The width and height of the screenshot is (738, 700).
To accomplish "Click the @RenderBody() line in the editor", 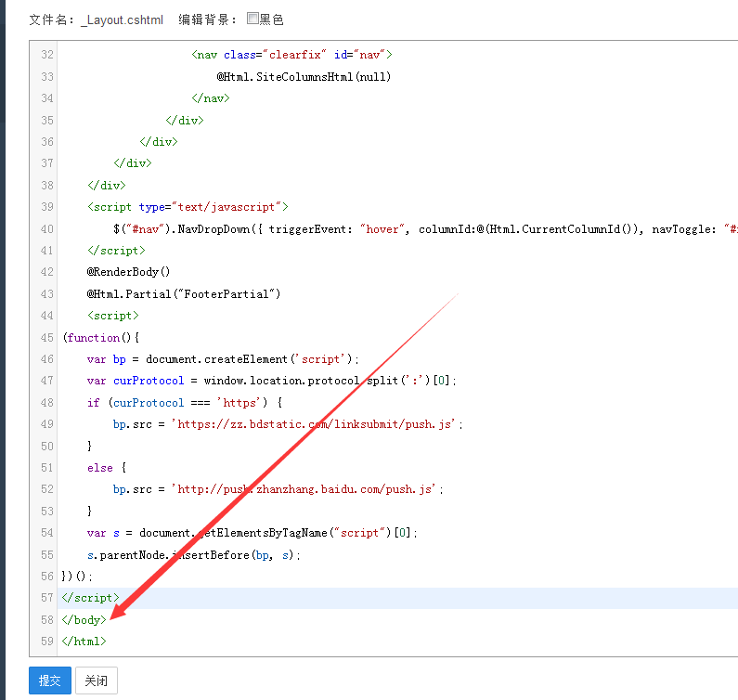I will point(128,272).
